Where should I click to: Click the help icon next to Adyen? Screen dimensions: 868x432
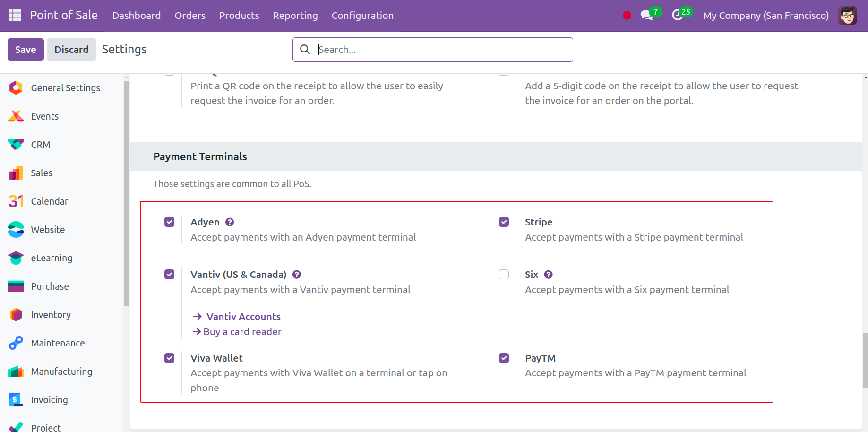click(230, 222)
